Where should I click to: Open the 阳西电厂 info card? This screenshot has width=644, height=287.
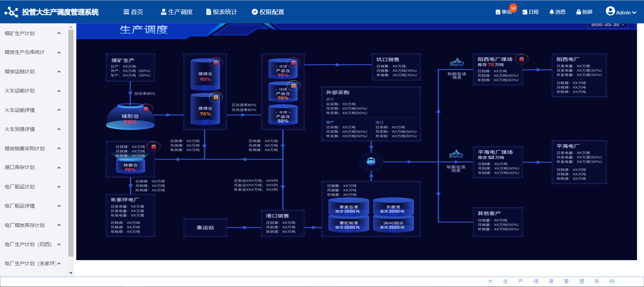coord(579,75)
